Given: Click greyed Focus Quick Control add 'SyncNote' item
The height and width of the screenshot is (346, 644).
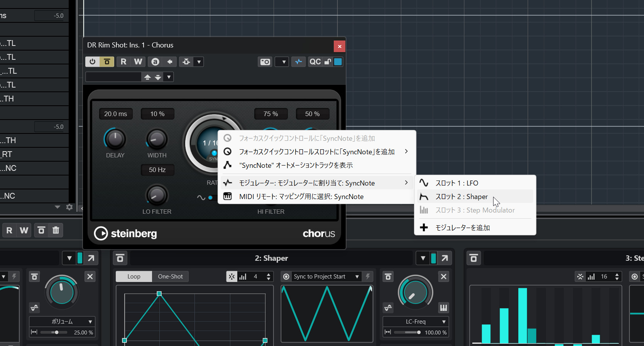Looking at the screenshot, I should pyautogui.click(x=317, y=138).
